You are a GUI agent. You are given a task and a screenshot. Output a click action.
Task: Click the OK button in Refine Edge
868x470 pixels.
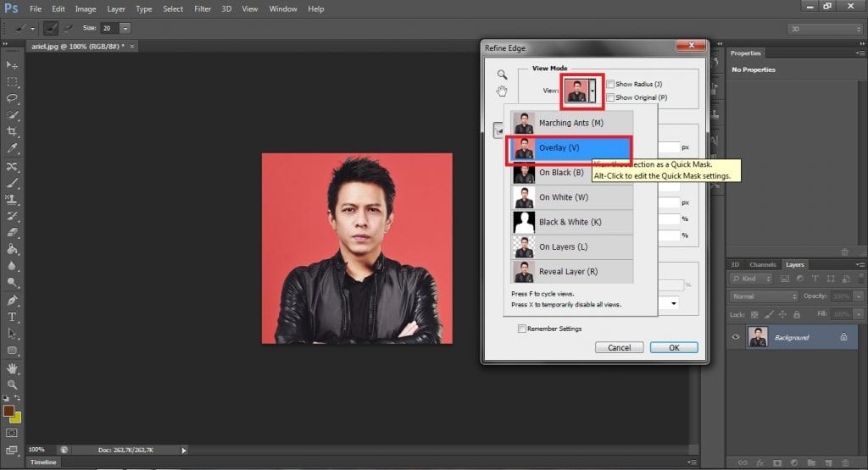coord(674,347)
